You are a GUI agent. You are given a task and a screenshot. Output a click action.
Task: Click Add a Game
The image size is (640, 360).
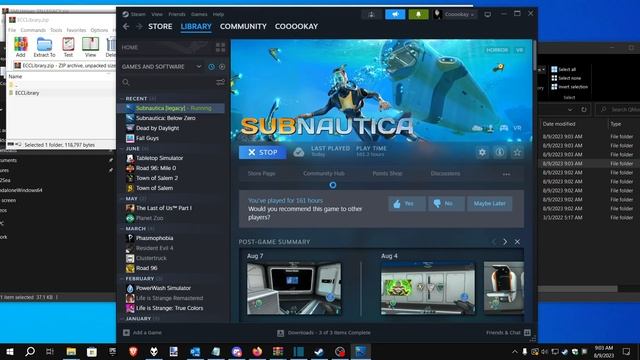[x=142, y=333]
